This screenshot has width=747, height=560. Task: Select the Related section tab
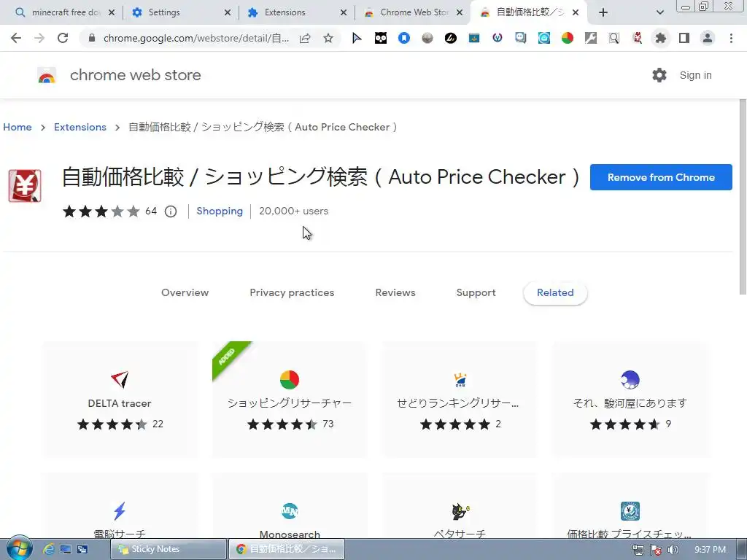555,293
